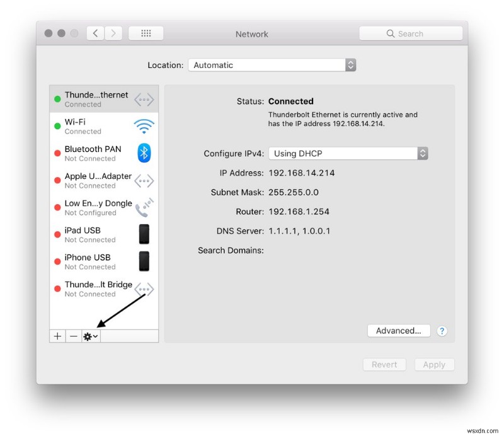The width and height of the screenshot is (504, 436).
Task: Add a new network service with plus button
Action: click(57, 336)
